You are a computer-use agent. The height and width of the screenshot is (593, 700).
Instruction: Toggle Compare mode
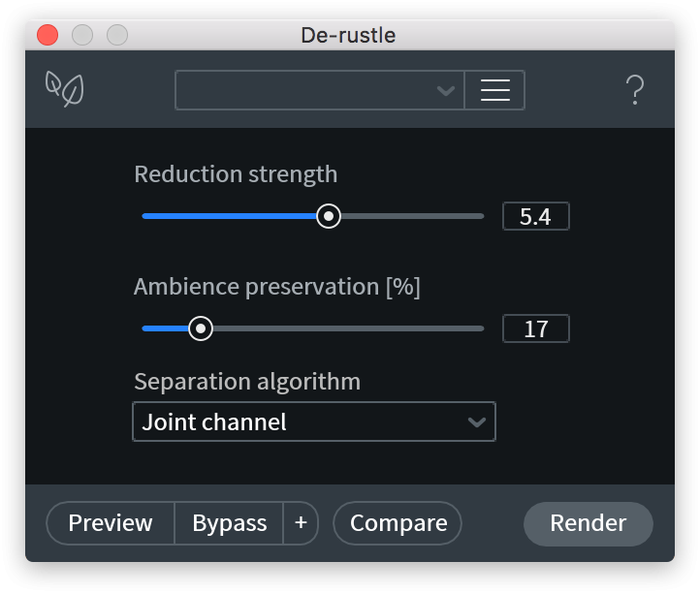(x=398, y=523)
